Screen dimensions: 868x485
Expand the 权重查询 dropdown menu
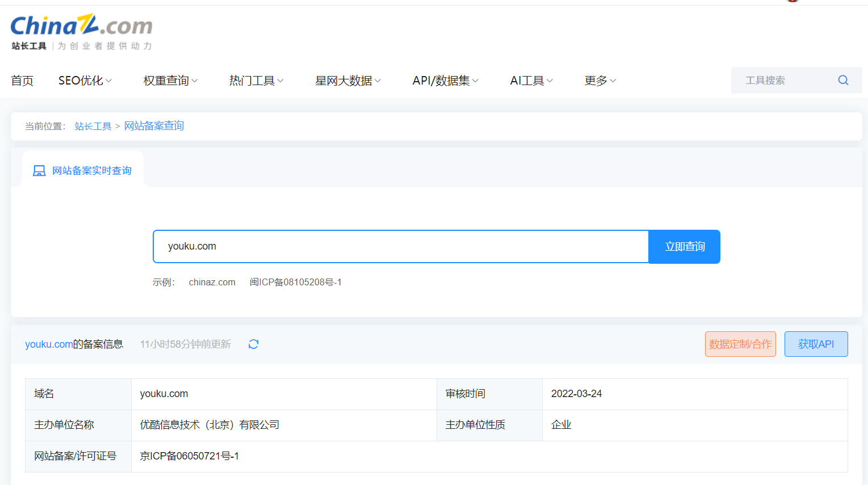pos(170,81)
